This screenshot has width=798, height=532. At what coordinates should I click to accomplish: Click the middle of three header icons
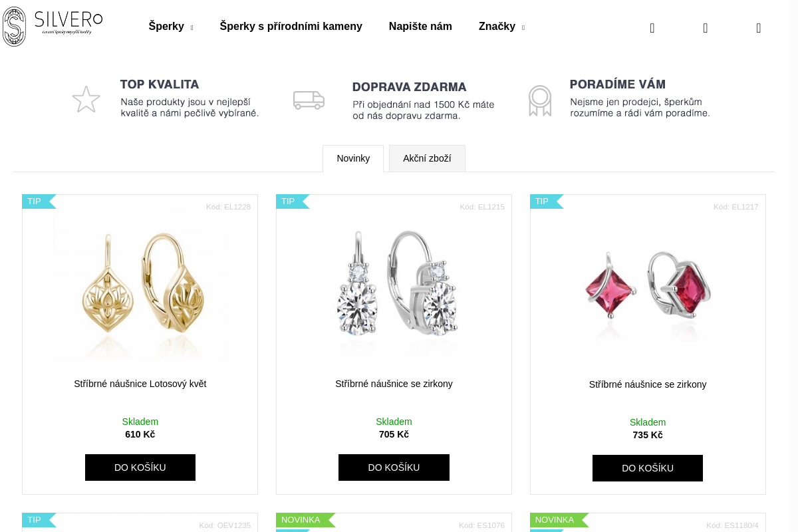[706, 28]
